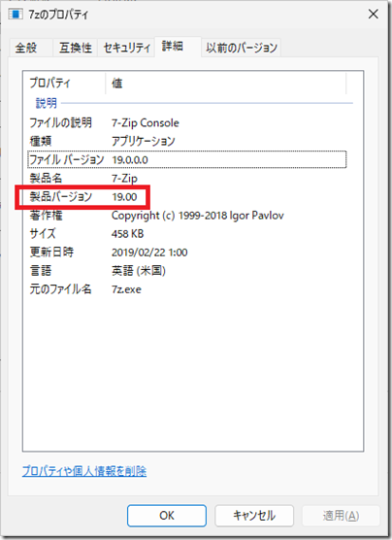Click the Copyright Igor Pavlov value
The width and height of the screenshot is (392, 540).
(198, 216)
